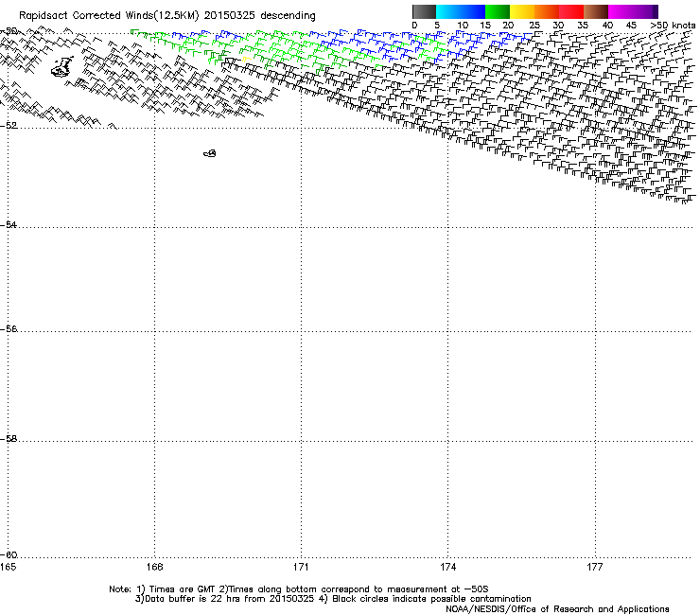Click the brown 35-40 knots legend segment
The image size is (700, 615).
click(x=596, y=11)
